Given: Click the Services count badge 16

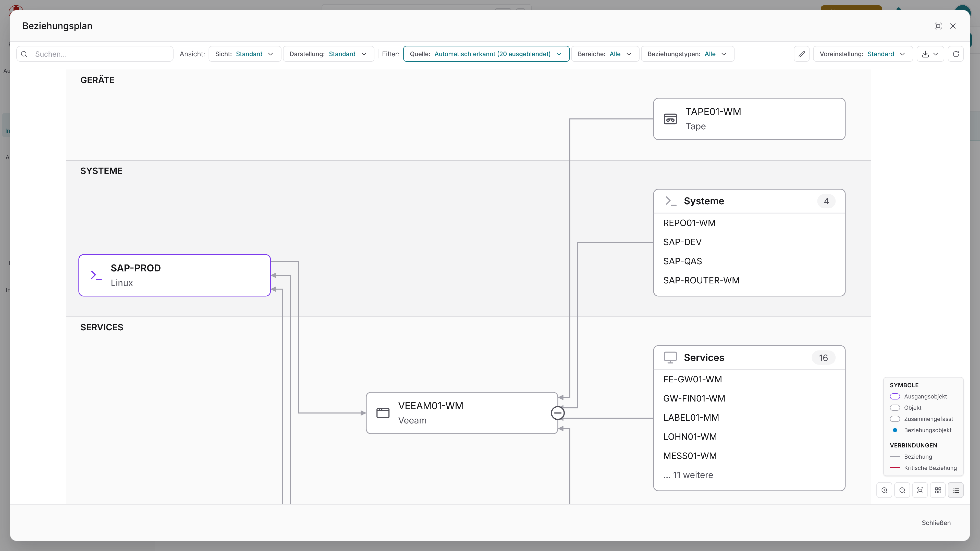Looking at the screenshot, I should click(x=823, y=358).
